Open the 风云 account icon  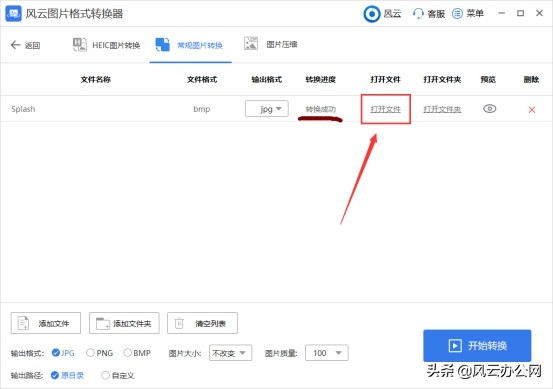coord(372,14)
